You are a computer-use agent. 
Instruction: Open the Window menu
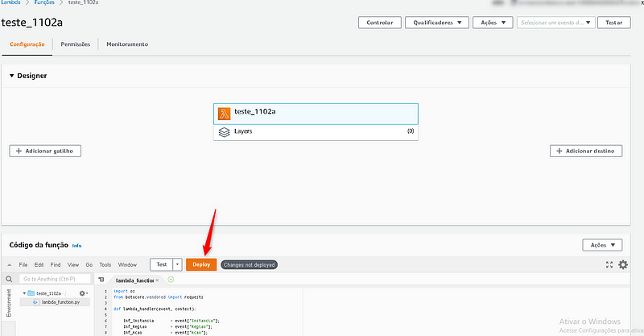[127, 265]
